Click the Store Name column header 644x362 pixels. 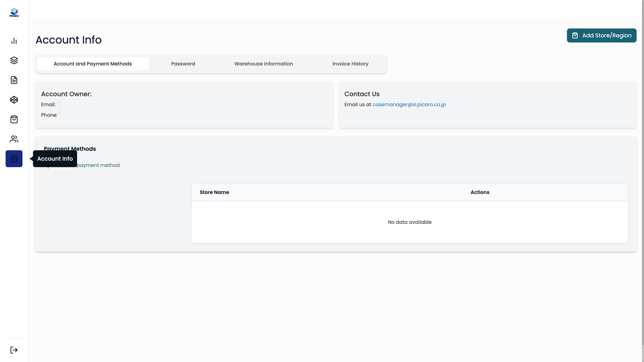214,192
